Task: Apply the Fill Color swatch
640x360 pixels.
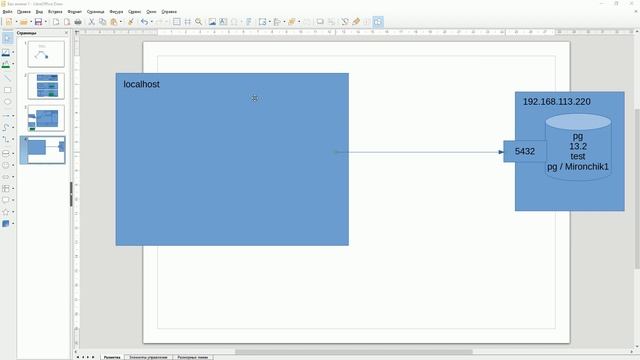Action: pyautogui.click(x=6, y=64)
